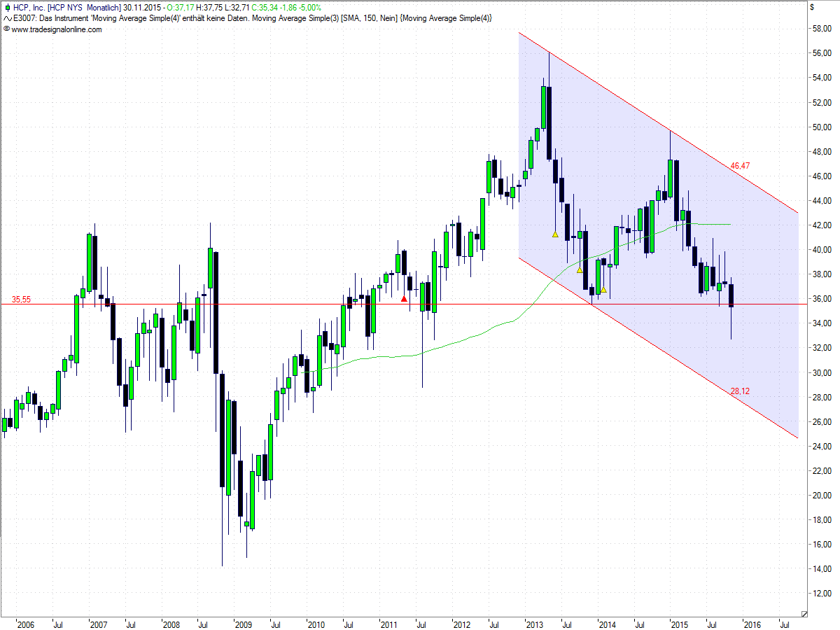Click the 2016 label on the time axis
Screen dimensions: 840x630
click(x=752, y=624)
